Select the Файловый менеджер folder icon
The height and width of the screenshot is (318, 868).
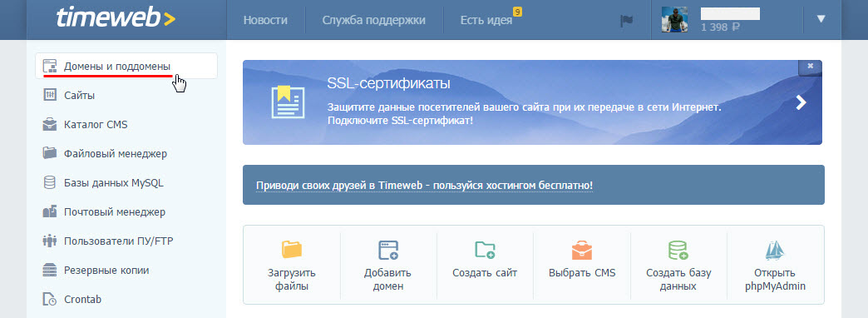[x=50, y=153]
